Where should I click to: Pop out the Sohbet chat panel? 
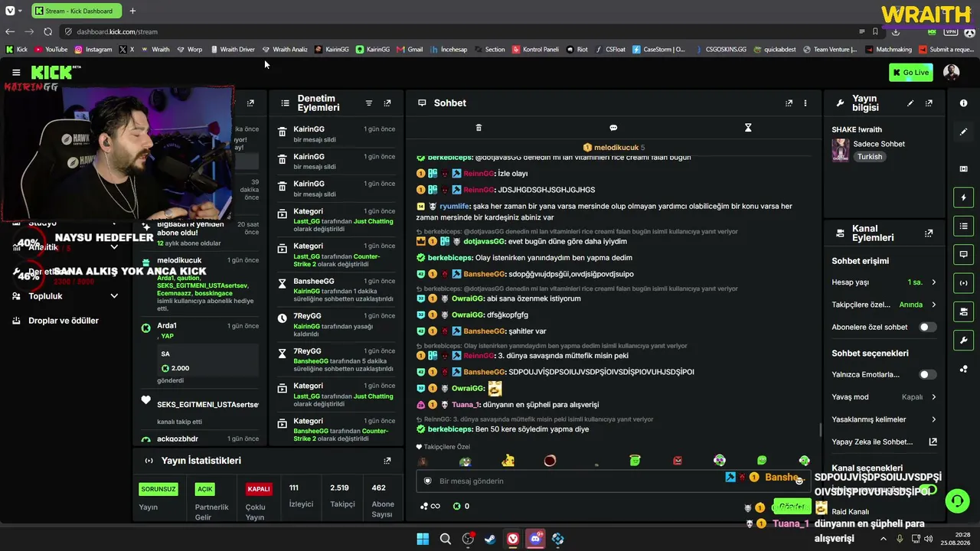point(789,103)
